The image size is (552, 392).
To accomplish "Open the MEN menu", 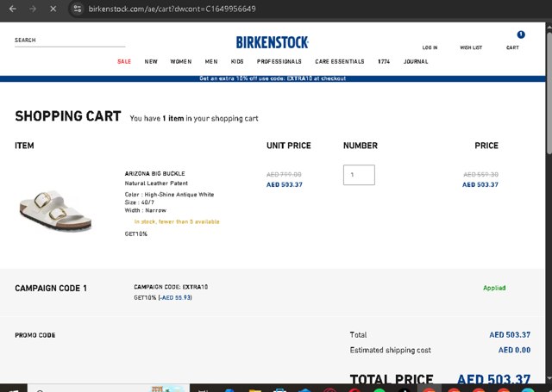I will point(211,61).
